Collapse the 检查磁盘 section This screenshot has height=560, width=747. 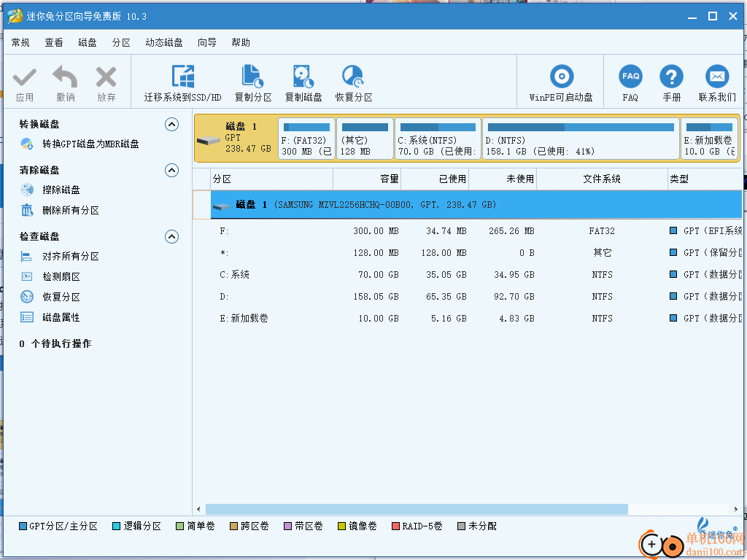pos(171,237)
